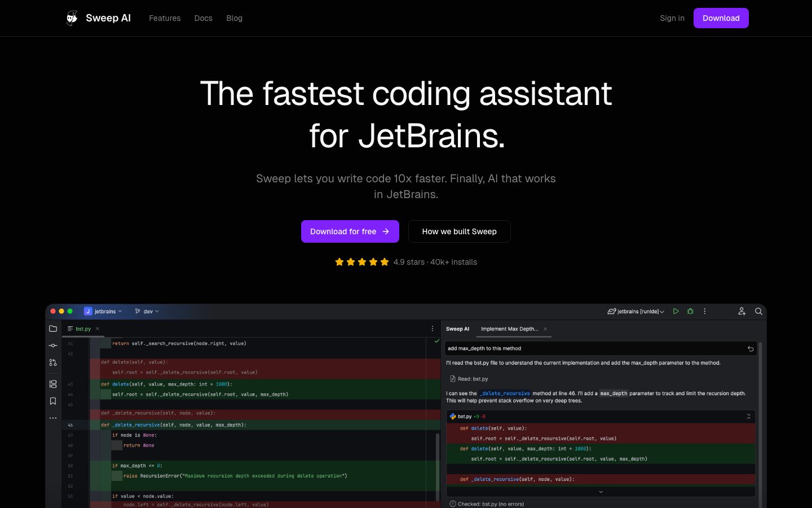Open the Project folder icon in sidebar
The width and height of the screenshot is (812, 508).
tap(53, 329)
